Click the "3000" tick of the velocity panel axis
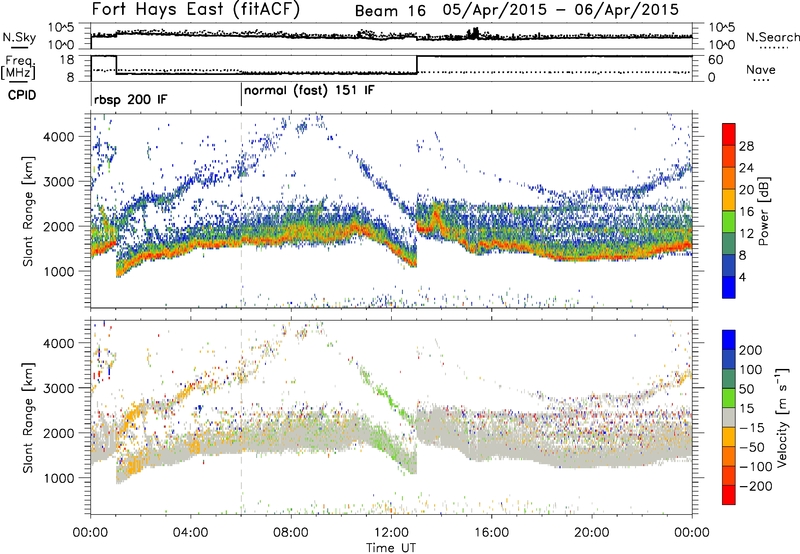The image size is (800, 554). tap(58, 388)
